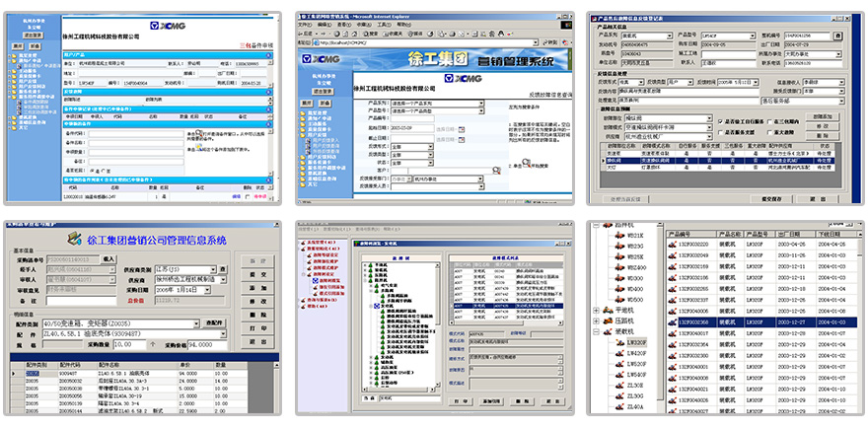Click the calendar icon beside 截止日期 in IE window
This screenshot has height=429, width=868.
click(462, 140)
